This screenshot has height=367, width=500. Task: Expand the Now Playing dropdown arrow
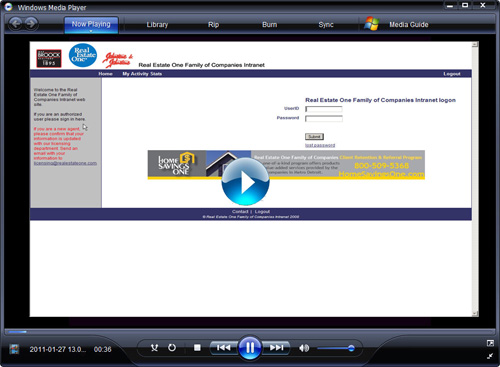[x=91, y=31]
